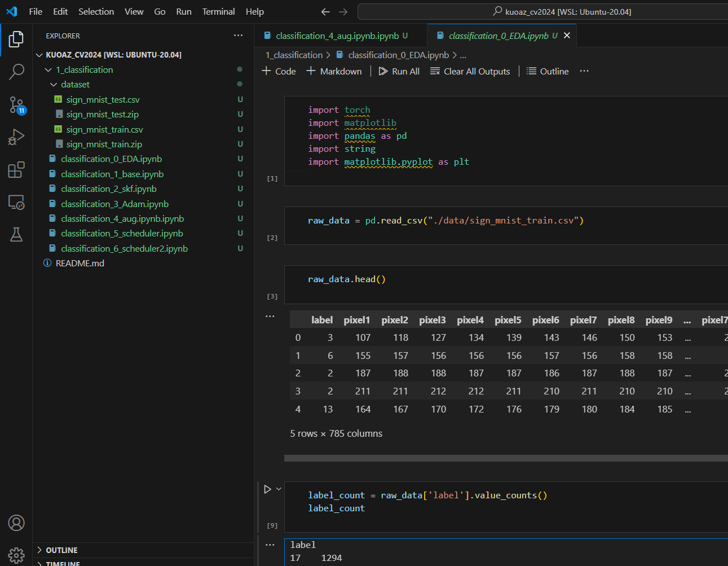Open the Accounts menu icon
Viewport: 728px width, 566px height.
(x=16, y=523)
